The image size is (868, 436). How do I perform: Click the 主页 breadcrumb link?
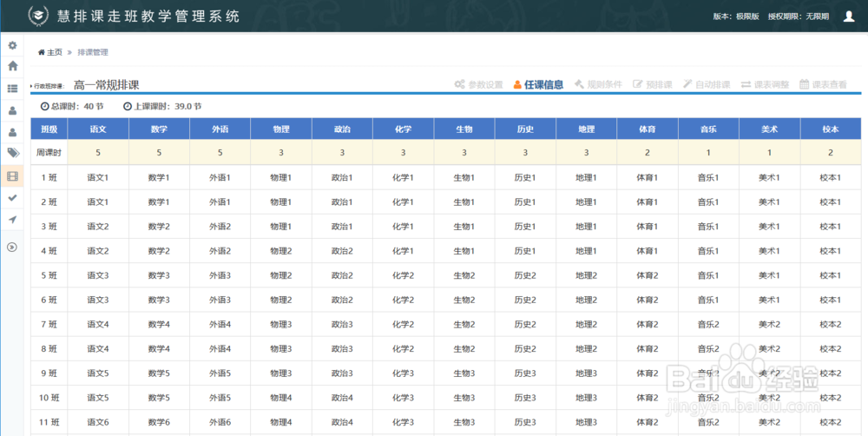tap(55, 52)
